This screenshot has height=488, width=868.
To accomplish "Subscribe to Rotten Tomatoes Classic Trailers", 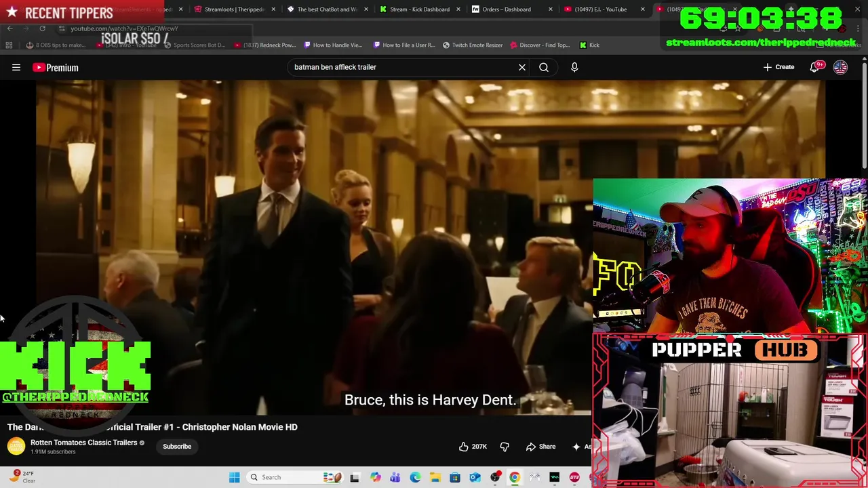I will tap(177, 447).
